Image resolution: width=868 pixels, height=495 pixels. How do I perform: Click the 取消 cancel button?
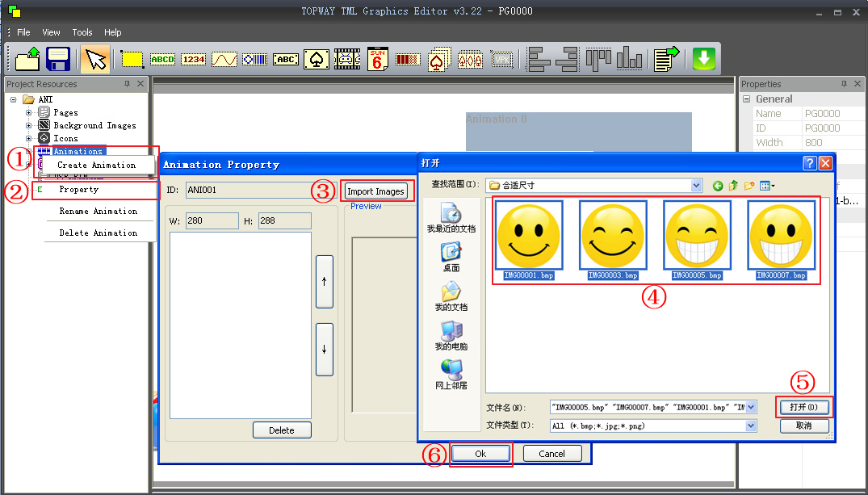[803, 426]
